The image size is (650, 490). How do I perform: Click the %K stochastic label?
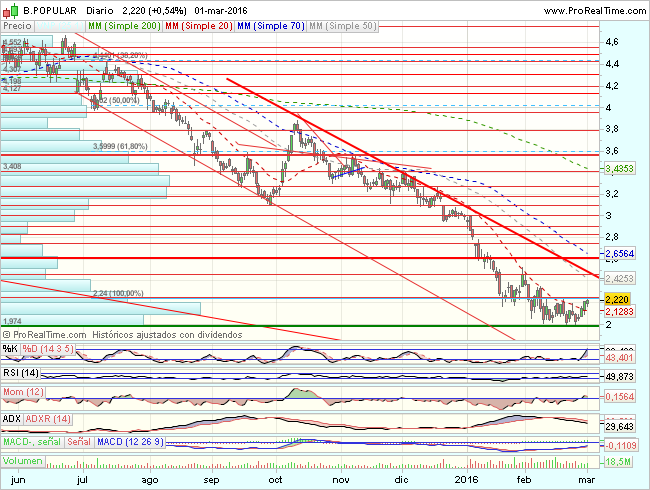[10, 349]
